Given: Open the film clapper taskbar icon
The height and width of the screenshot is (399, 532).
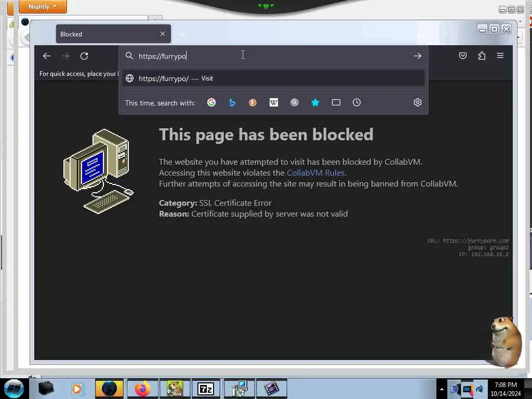Looking at the screenshot, I should click(271, 389).
